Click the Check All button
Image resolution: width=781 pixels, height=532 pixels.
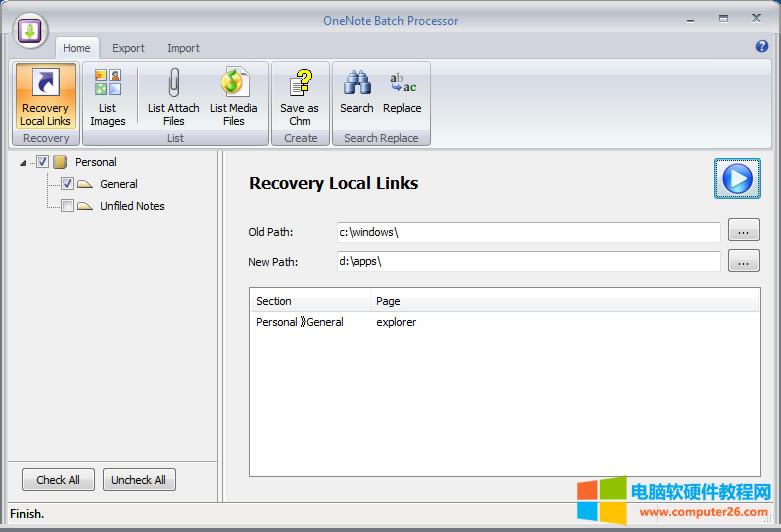point(58,480)
